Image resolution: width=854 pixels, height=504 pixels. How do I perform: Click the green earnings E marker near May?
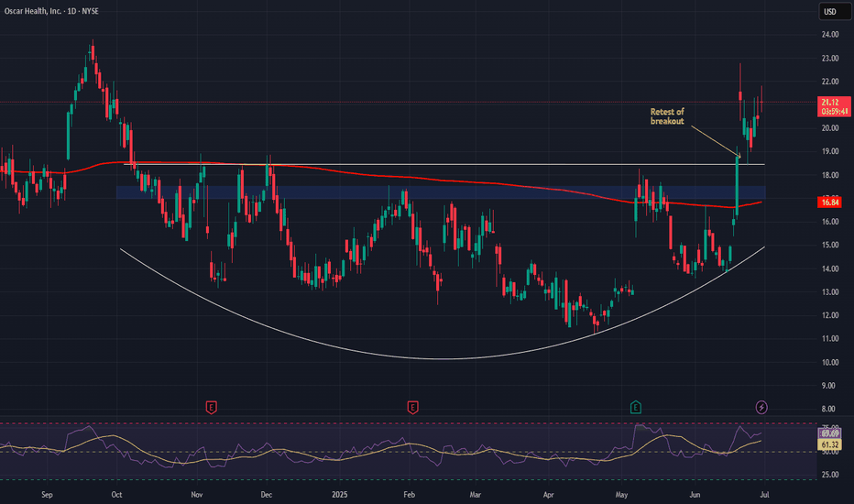point(636,407)
